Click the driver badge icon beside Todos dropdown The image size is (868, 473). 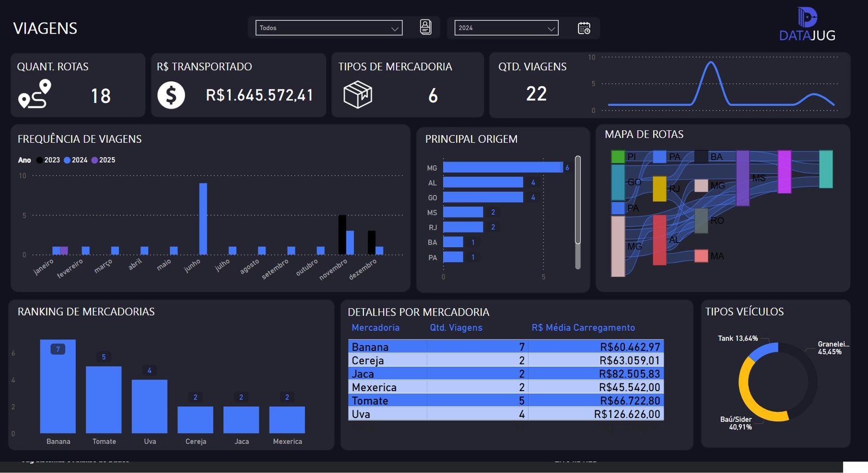[426, 27]
